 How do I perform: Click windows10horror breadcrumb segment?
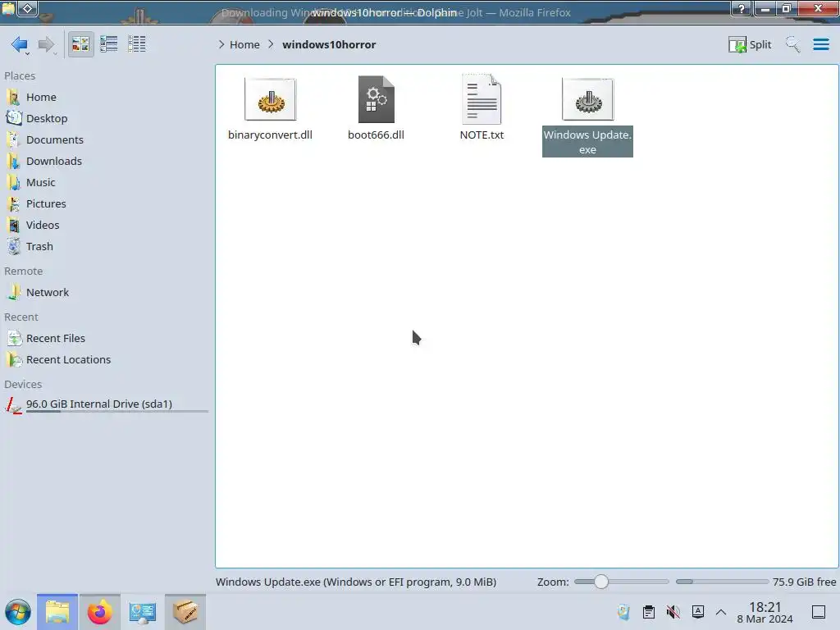329,44
